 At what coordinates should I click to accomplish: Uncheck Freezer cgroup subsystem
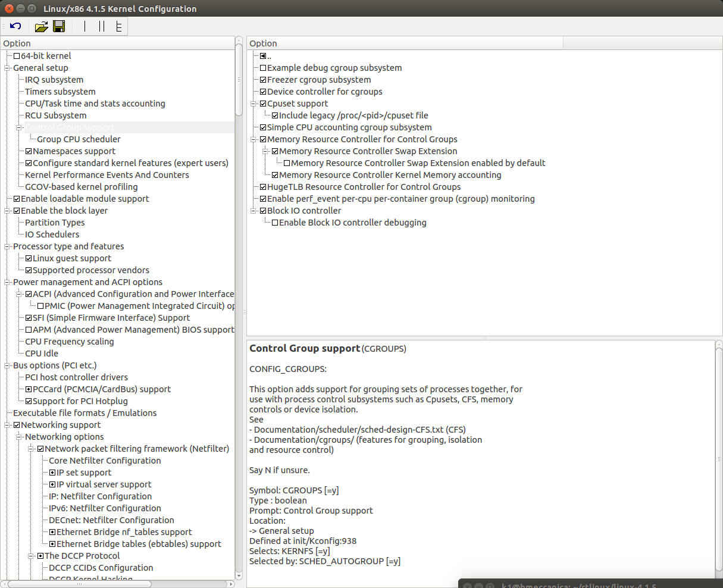(x=263, y=80)
